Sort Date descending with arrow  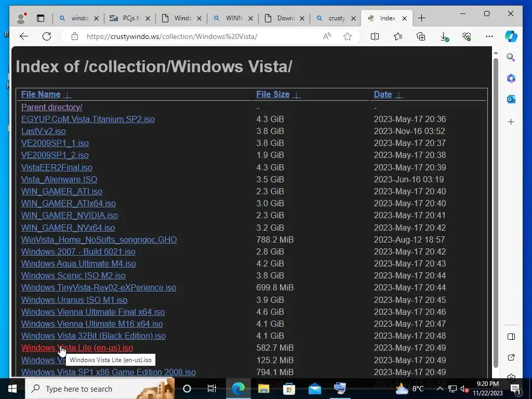tap(398, 95)
